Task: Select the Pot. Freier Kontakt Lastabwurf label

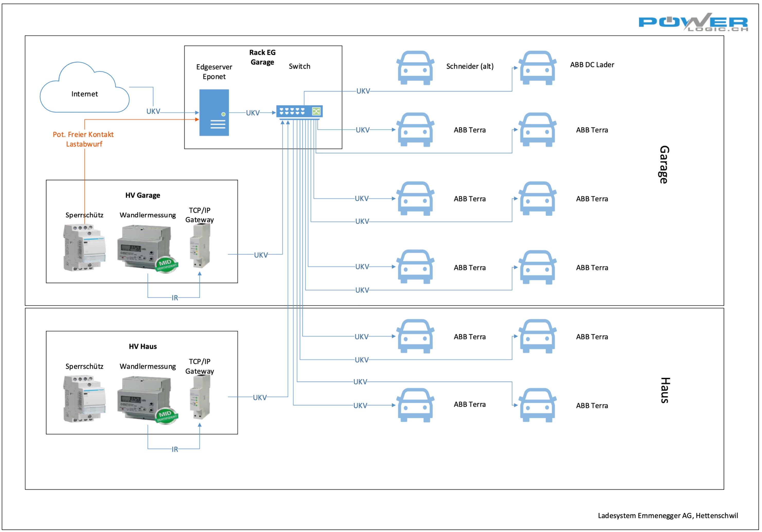Action: (x=83, y=139)
